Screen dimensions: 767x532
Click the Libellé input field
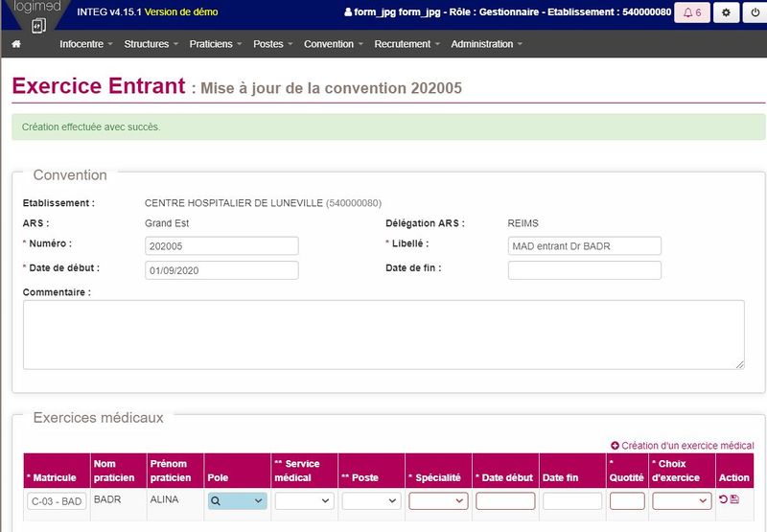tap(585, 246)
